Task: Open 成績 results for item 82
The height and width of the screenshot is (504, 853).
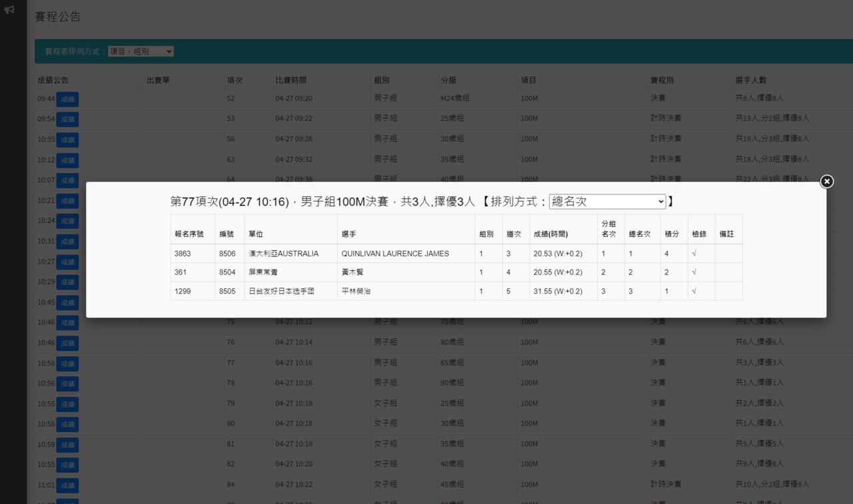Action: (x=67, y=465)
